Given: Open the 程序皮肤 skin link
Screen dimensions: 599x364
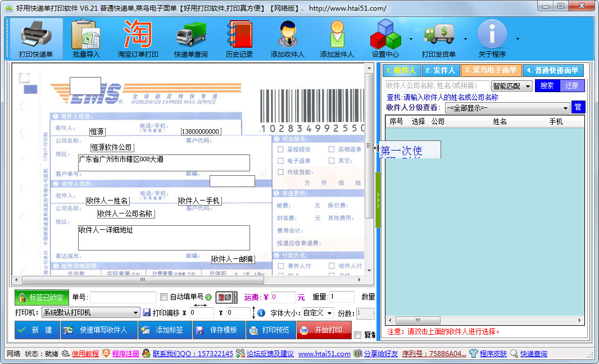Looking at the screenshot, I should pos(493,354).
